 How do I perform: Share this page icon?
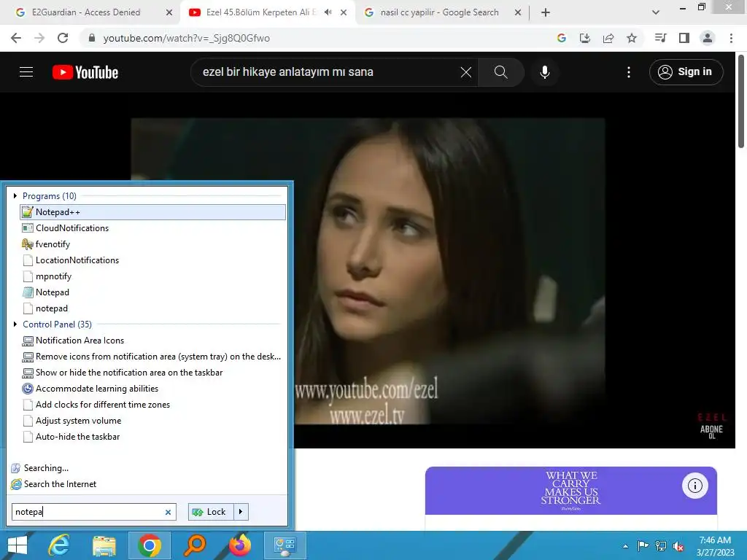point(608,38)
